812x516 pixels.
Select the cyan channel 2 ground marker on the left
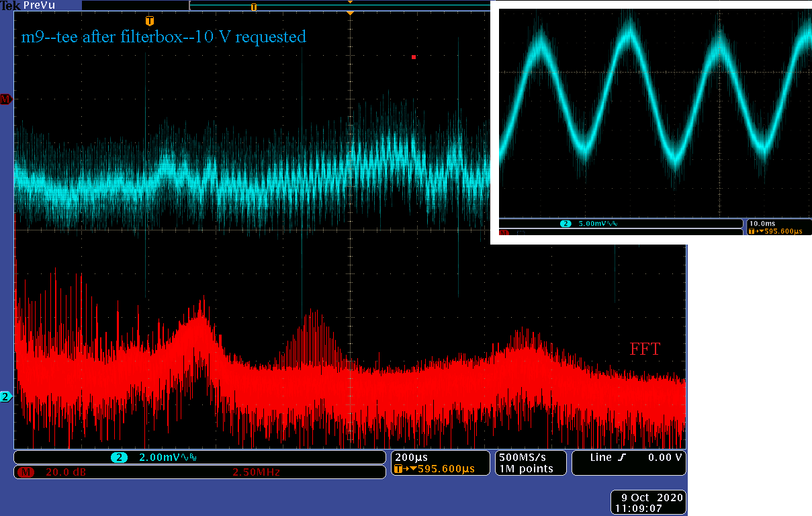[6, 396]
